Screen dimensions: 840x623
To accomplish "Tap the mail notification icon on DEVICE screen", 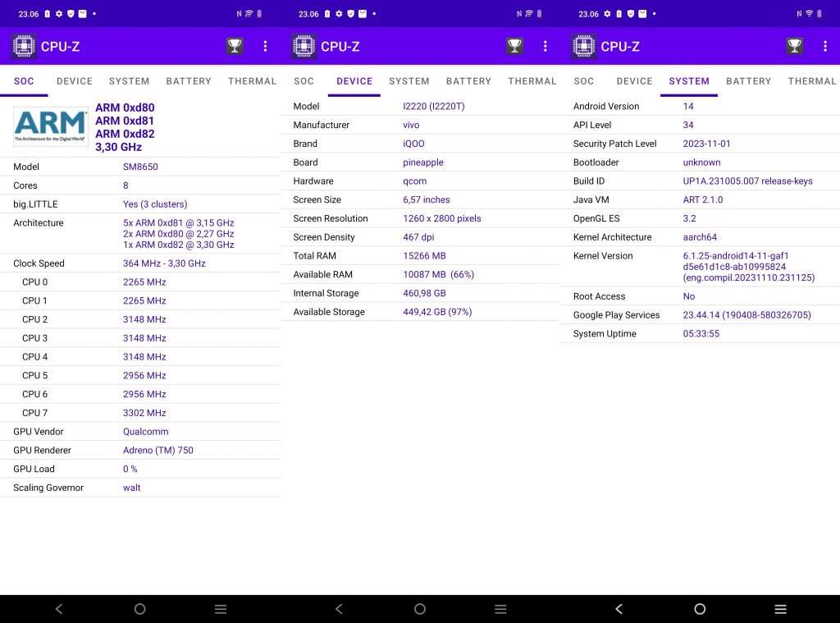I will pyautogui.click(x=363, y=14).
